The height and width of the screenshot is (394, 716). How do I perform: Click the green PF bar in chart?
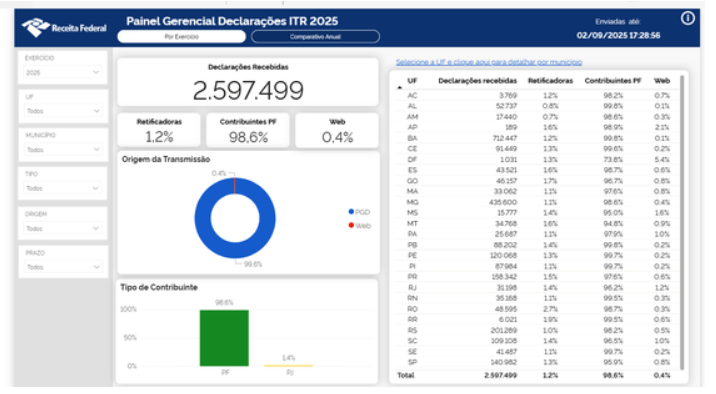(x=224, y=338)
